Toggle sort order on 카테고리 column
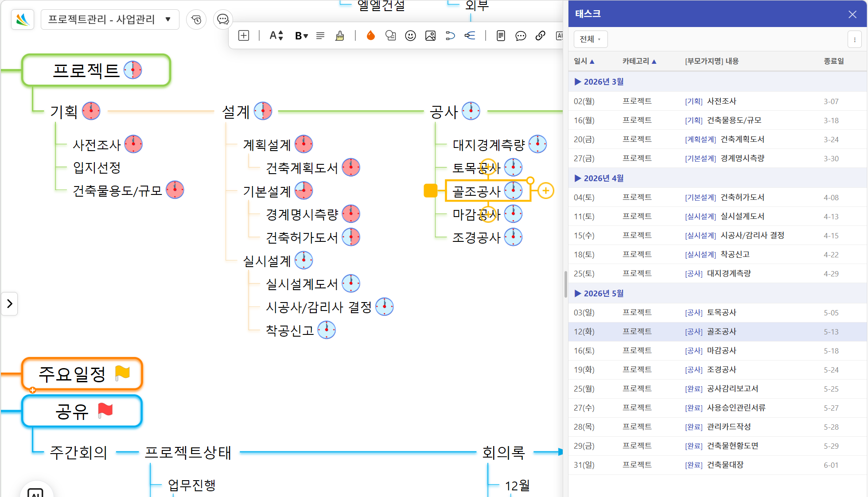 (x=639, y=61)
